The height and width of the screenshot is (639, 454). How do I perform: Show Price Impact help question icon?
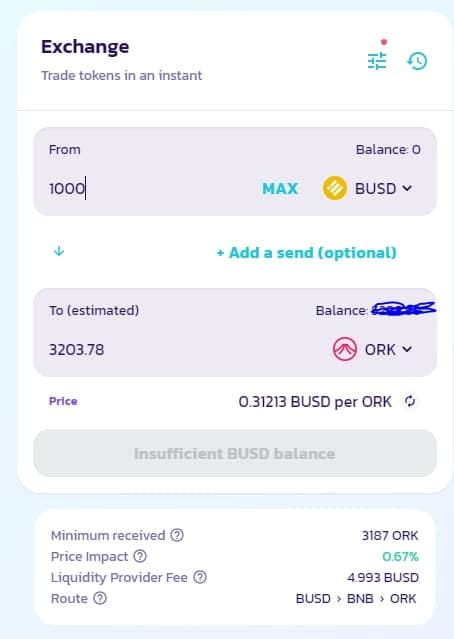pos(140,556)
